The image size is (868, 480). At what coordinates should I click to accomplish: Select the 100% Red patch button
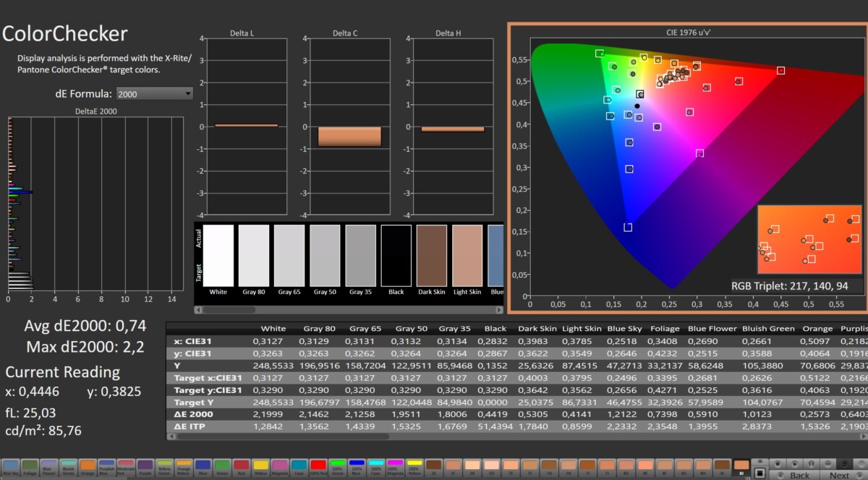pos(318,467)
